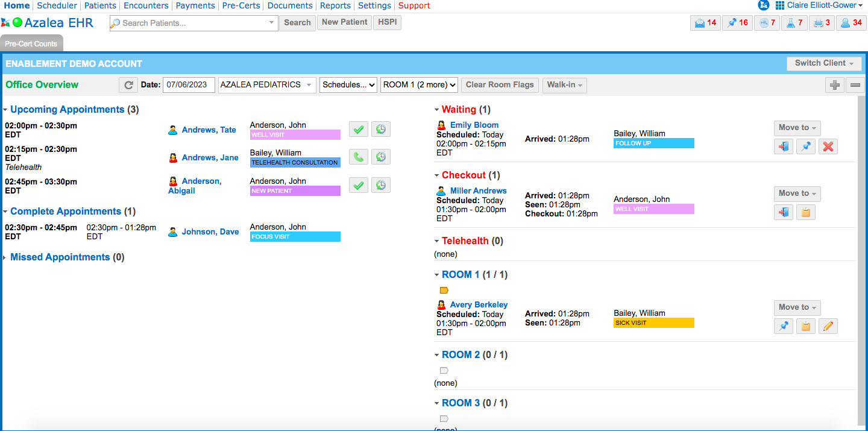Click the clock icon for Andrews, Jane
The width and height of the screenshot is (868, 431).
(x=381, y=157)
